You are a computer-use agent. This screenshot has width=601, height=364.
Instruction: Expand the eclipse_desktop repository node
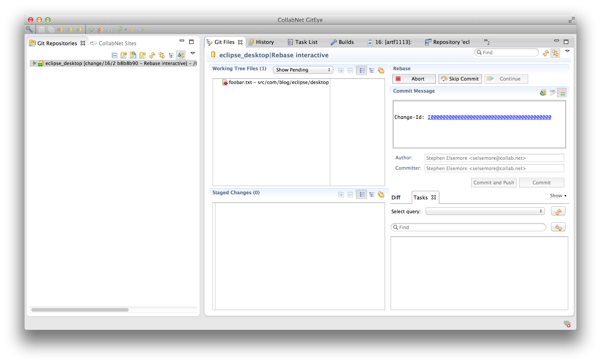(x=34, y=63)
